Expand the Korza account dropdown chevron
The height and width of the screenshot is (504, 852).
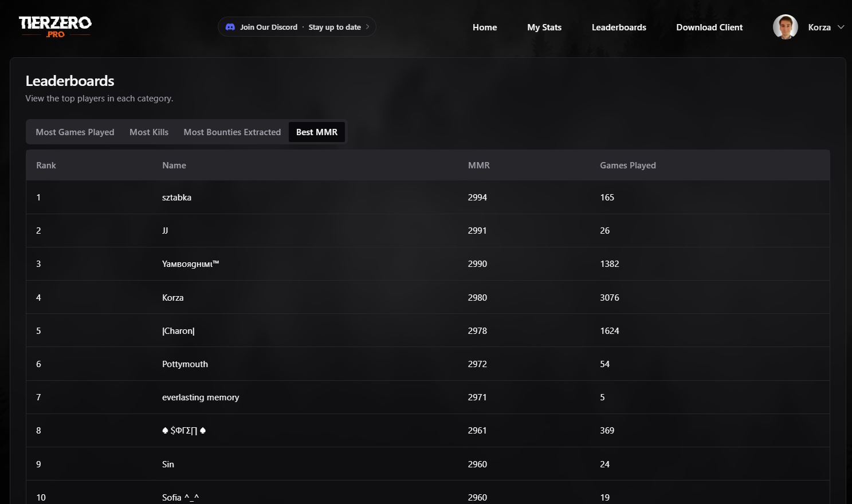tap(841, 27)
